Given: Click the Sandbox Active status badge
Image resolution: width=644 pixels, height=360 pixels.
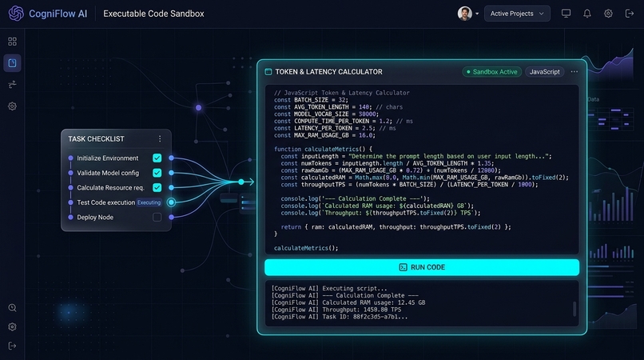Looking at the screenshot, I should tap(491, 72).
